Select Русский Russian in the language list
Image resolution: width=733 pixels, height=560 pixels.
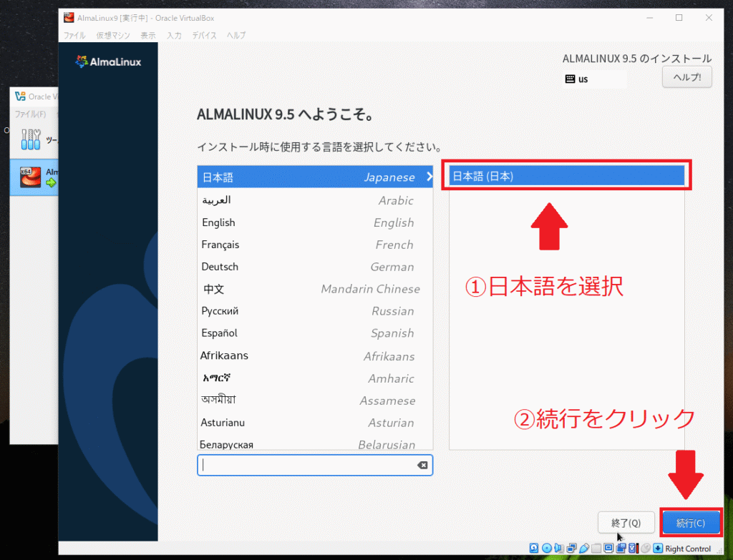315,311
